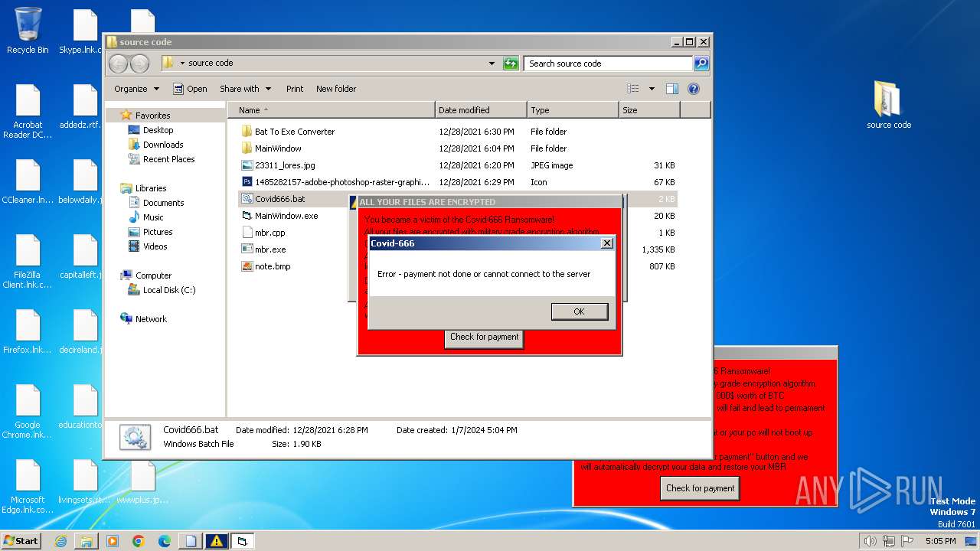This screenshot has width=980, height=551.
Task: Select the Google Chrome desktop shortcut
Action: (28, 412)
